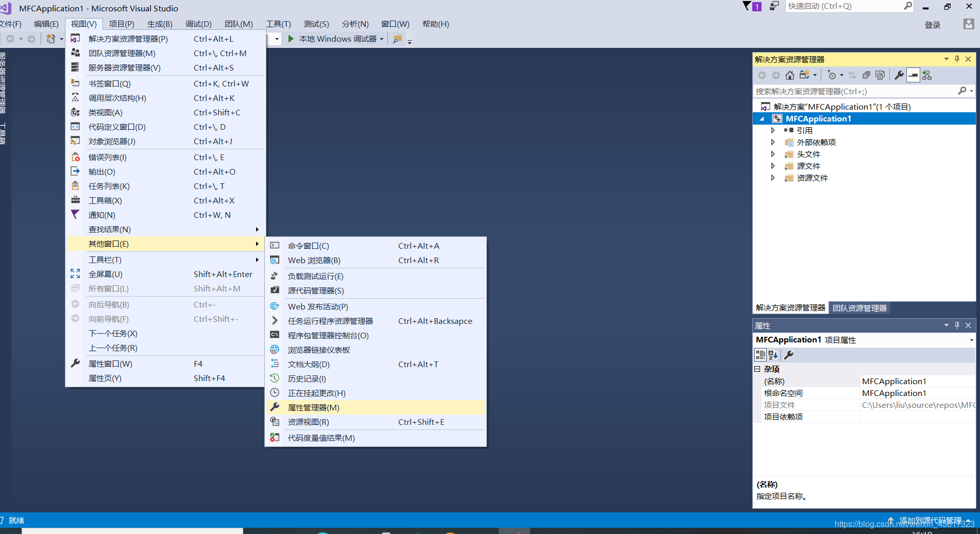Viewport: 980px width, 534px height.
Task: Open the 项目(P) menu
Action: 122,24
